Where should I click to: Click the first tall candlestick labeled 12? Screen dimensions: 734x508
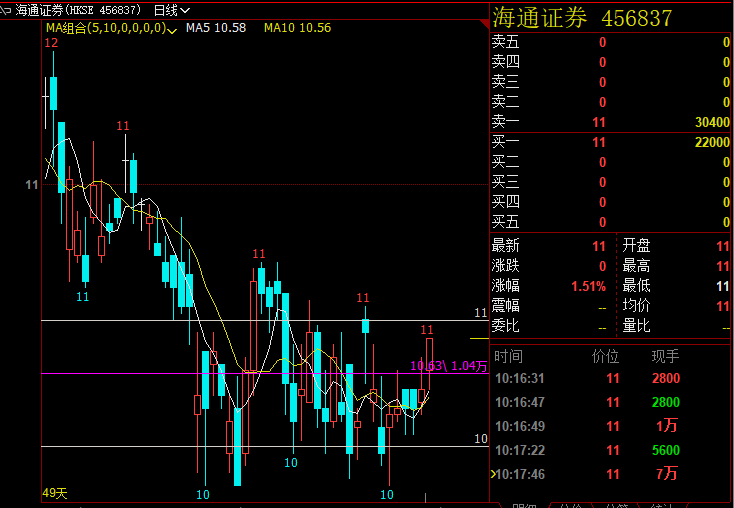[x=52, y=93]
